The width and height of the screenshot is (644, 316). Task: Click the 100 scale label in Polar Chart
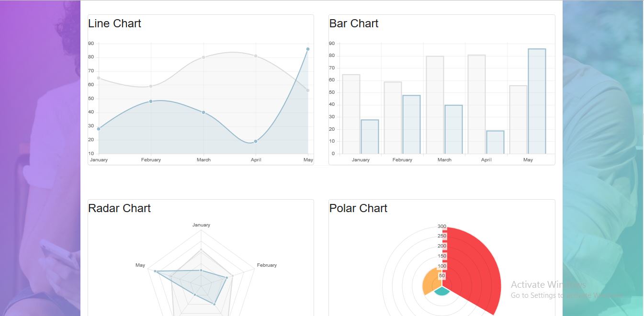tap(442, 266)
